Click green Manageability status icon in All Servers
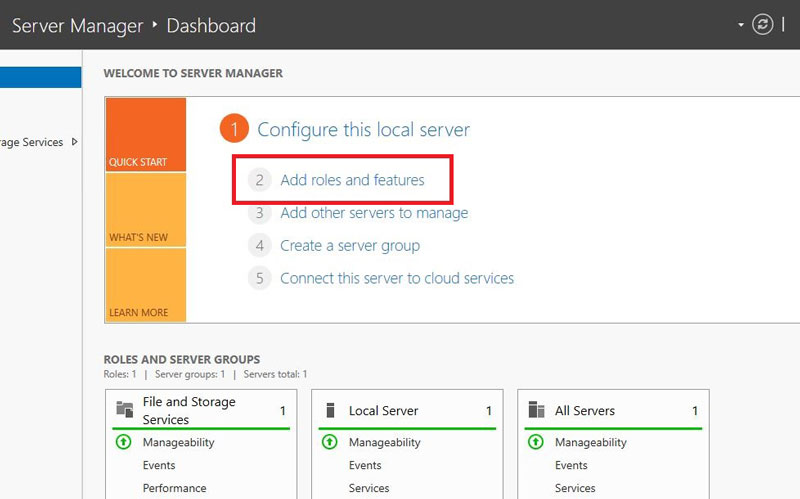This screenshot has height=499, width=800. click(x=536, y=442)
